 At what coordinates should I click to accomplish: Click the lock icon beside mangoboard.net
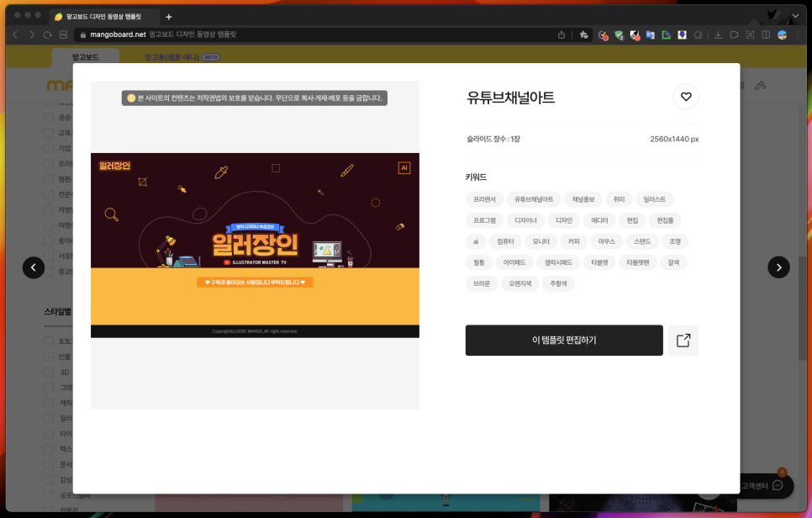tap(83, 34)
